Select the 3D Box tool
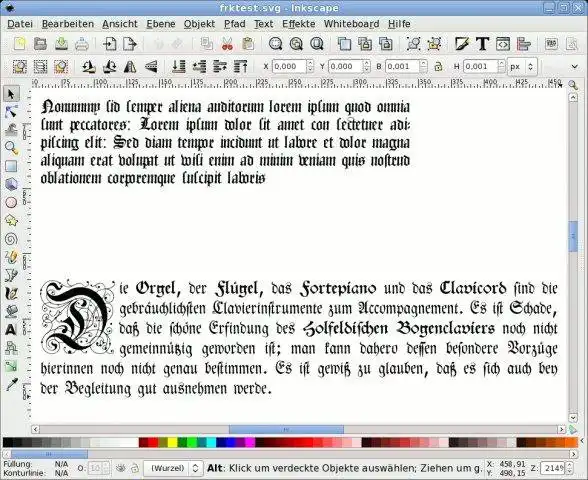 11,184
